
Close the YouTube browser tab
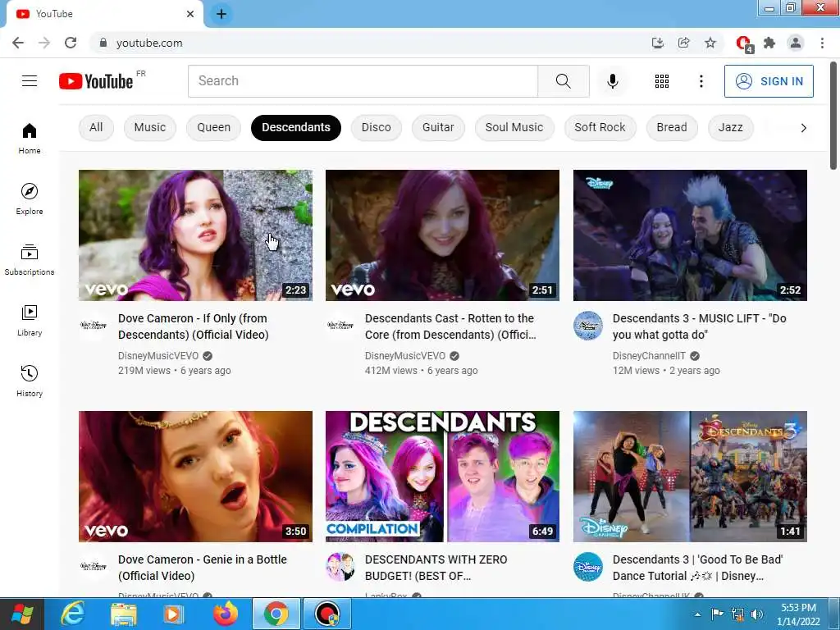(190, 14)
